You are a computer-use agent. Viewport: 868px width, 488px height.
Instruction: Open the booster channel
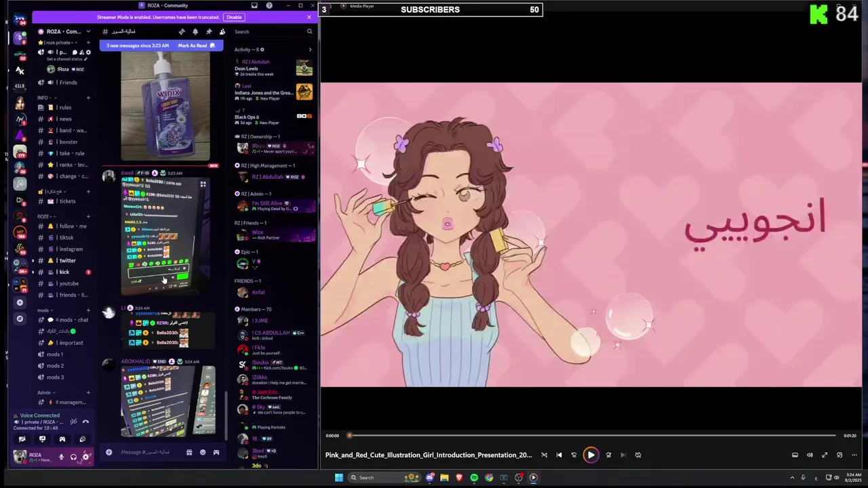pos(64,142)
